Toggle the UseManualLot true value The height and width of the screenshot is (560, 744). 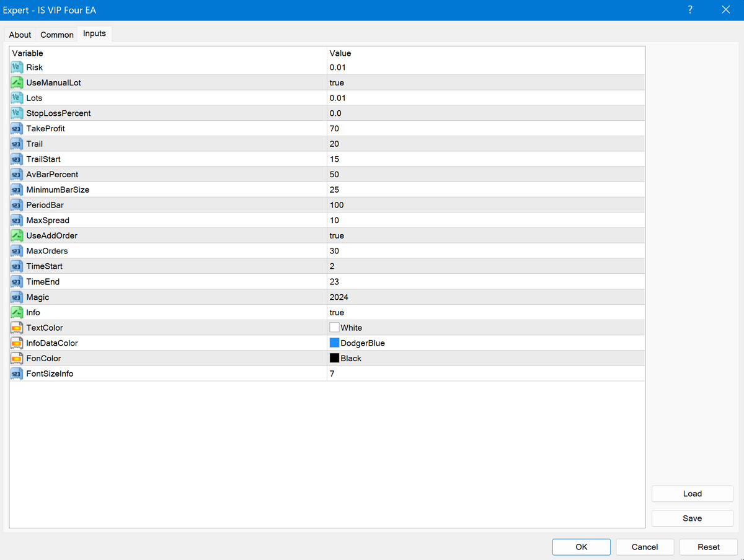click(x=337, y=82)
